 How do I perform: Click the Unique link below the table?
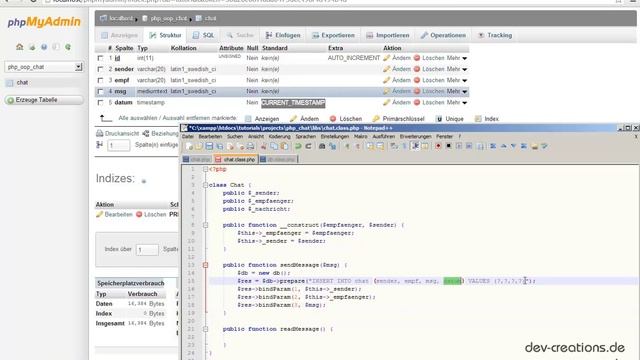[x=454, y=119]
